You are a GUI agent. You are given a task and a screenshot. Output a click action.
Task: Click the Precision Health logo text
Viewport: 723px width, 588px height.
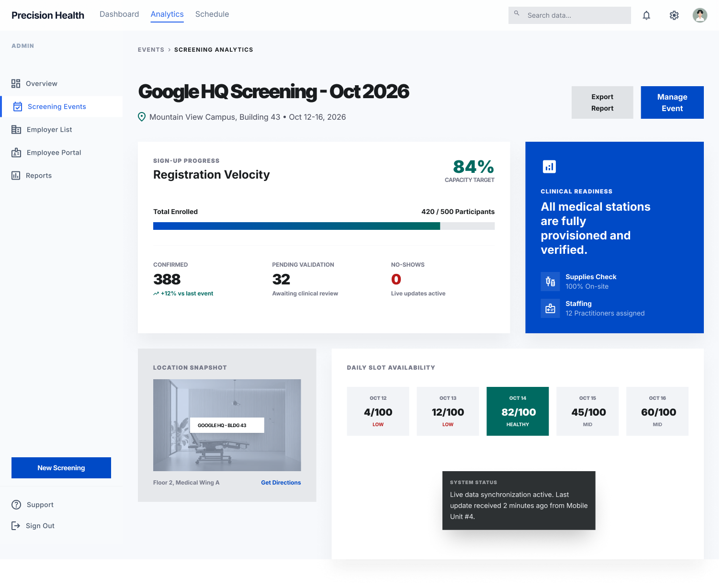48,15
